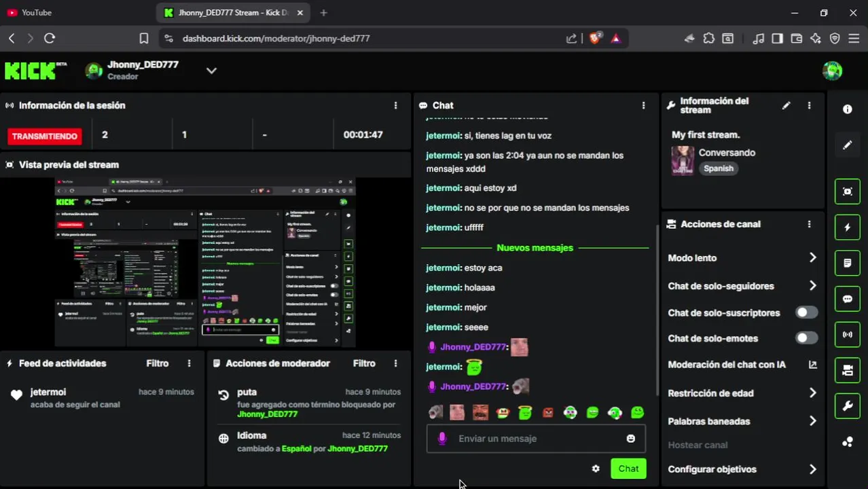The width and height of the screenshot is (868, 489).
Task: Click the pencil icon in right sidebar
Action: pyautogui.click(x=848, y=145)
